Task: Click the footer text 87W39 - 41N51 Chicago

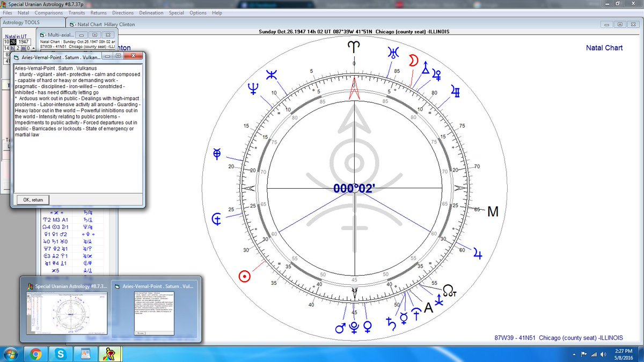Action: pyautogui.click(x=559, y=338)
